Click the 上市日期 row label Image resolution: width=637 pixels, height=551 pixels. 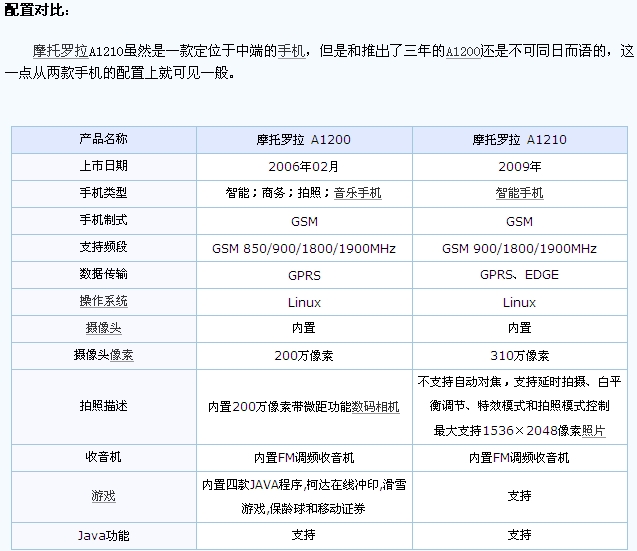[104, 166]
